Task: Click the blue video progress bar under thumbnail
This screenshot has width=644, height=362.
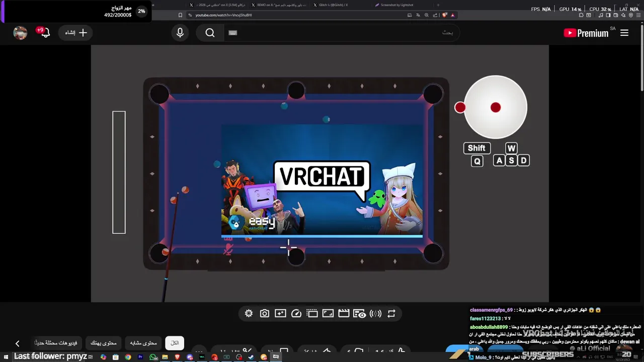Action: click(x=322, y=236)
